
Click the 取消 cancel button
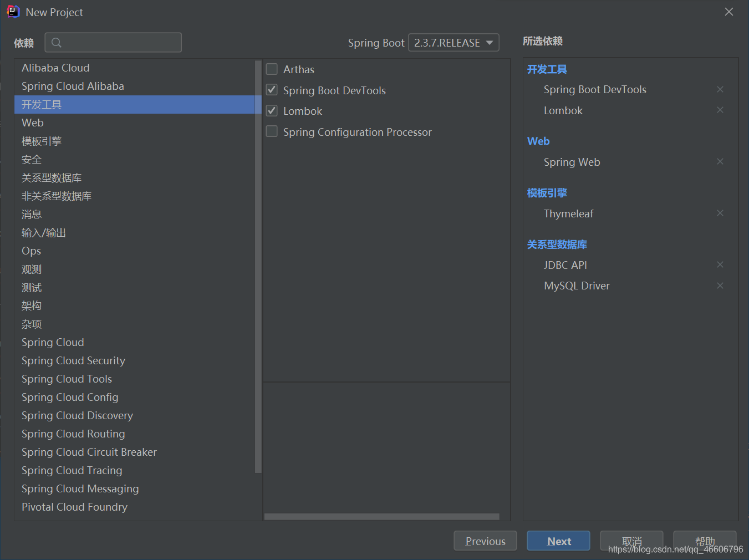coord(631,541)
